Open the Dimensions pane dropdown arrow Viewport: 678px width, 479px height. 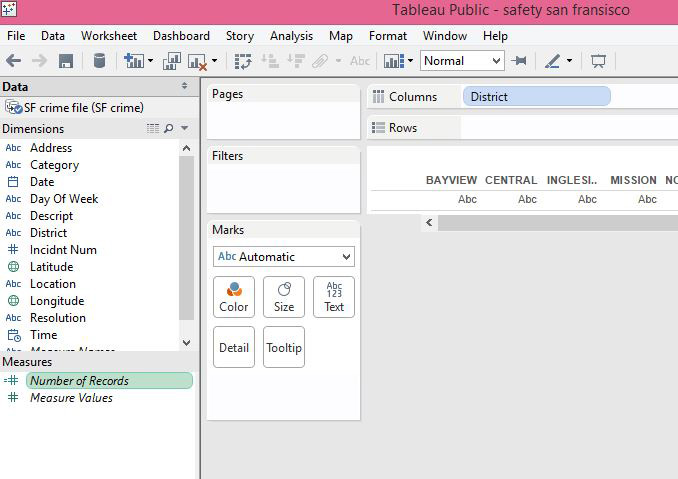coord(185,128)
